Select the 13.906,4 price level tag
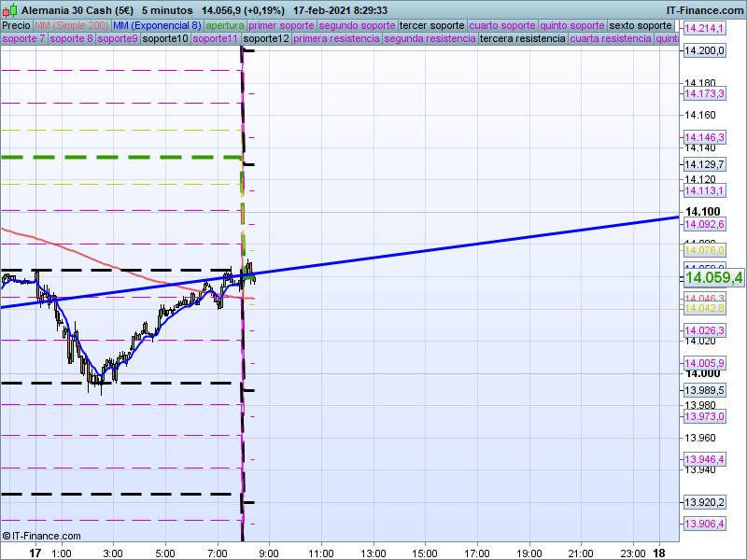This screenshot has width=747, height=560. [x=704, y=524]
